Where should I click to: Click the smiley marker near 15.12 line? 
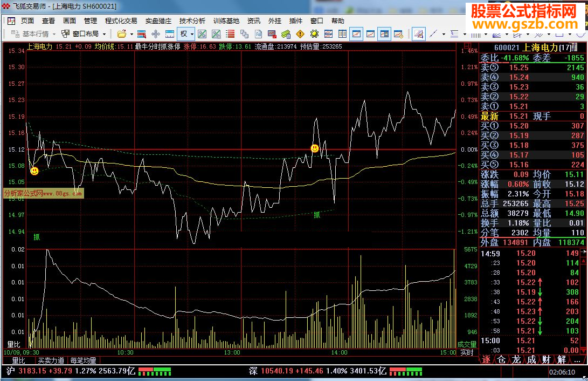pos(315,148)
